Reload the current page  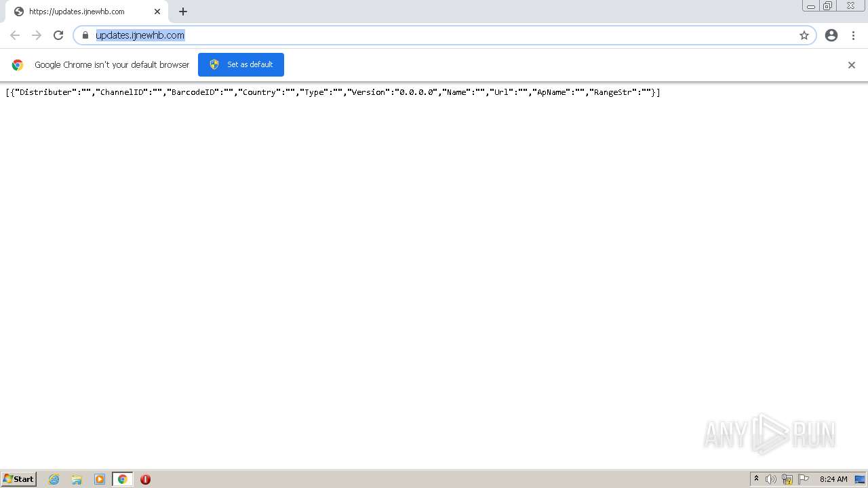(58, 35)
